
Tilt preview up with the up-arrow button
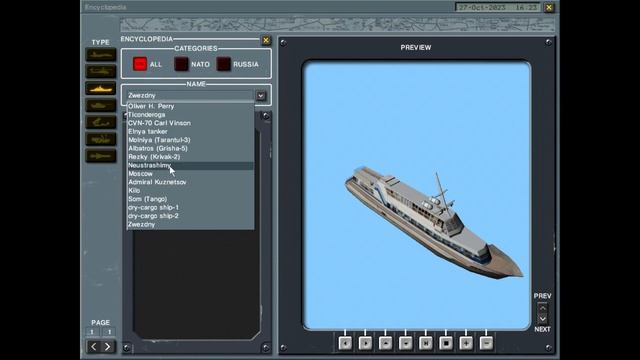(x=385, y=343)
